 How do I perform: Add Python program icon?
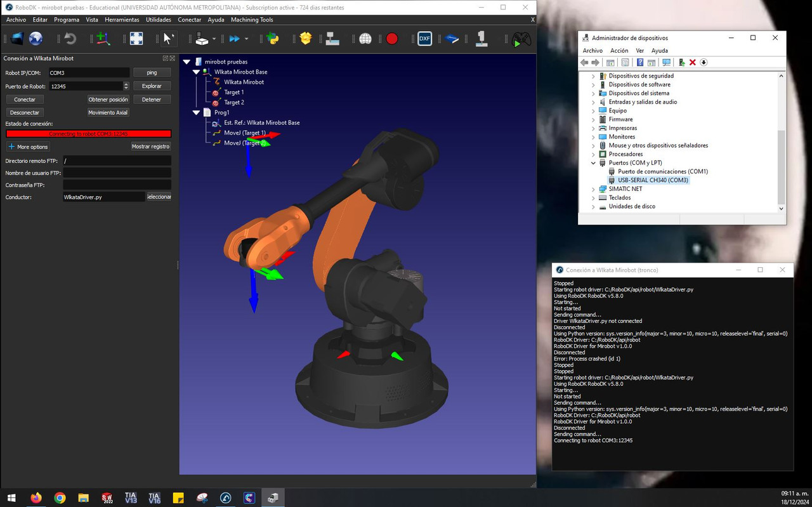click(x=273, y=39)
